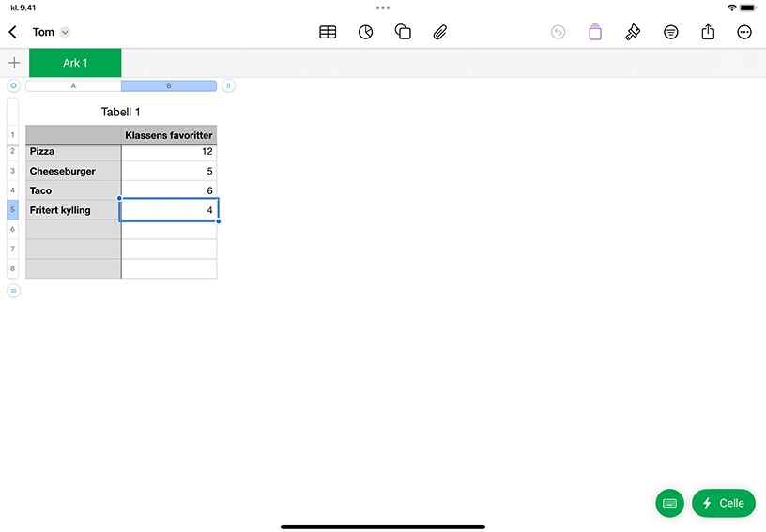Screen dimensions: 766x532
Task: Tap the table select circle handle
Action: 13,86
